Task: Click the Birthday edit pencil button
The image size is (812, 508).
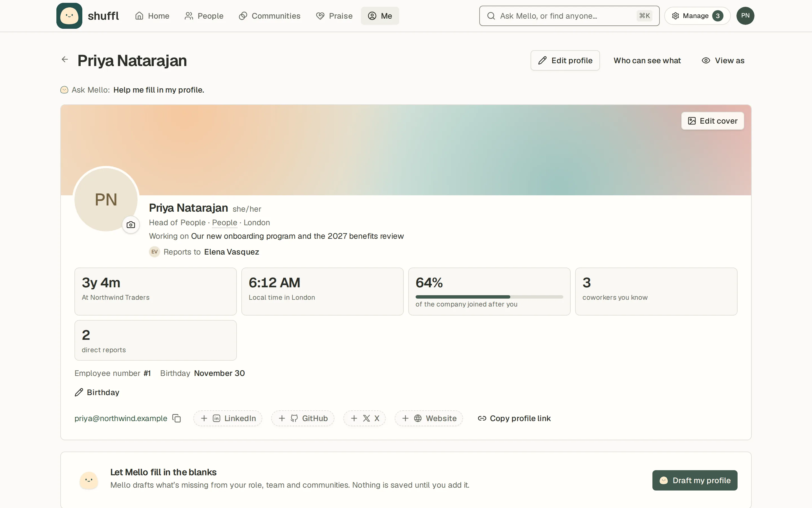Action: 97,392
